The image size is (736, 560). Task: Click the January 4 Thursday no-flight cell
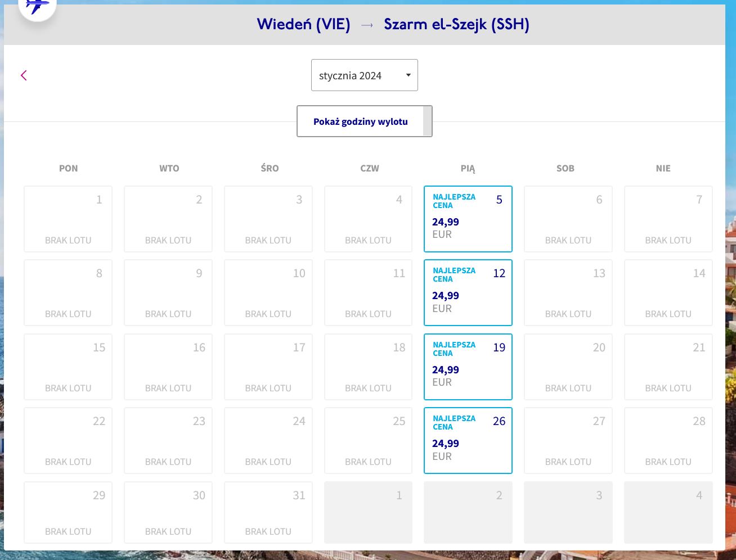pyautogui.click(x=369, y=219)
